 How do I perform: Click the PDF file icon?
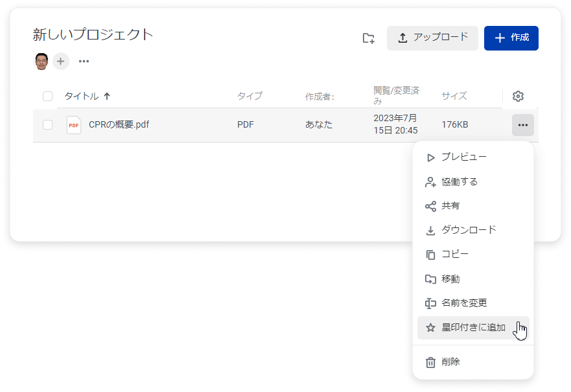click(x=73, y=125)
